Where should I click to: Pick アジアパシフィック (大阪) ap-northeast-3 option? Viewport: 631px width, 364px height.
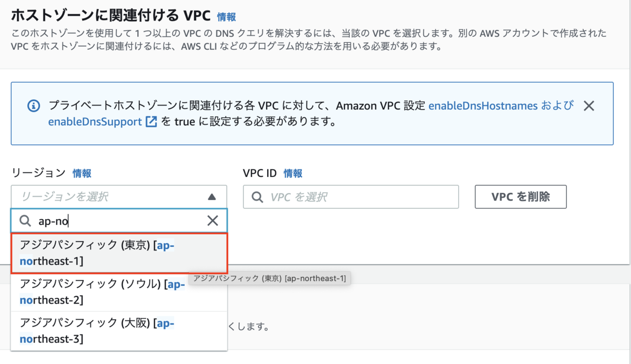click(119, 331)
